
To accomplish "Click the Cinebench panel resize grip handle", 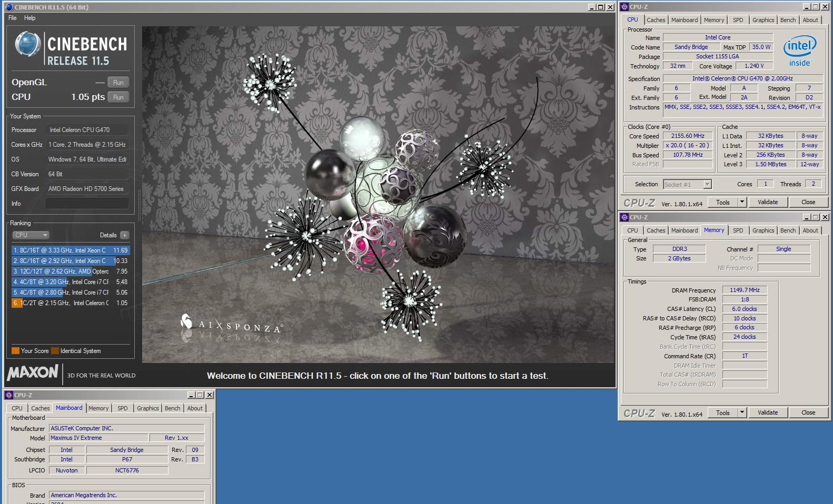I will 139,204.
